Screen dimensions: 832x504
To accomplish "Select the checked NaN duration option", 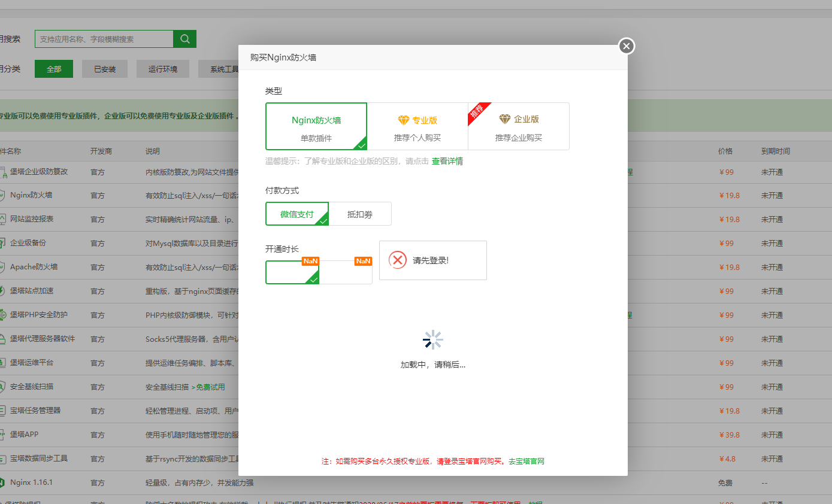I will click(x=292, y=272).
